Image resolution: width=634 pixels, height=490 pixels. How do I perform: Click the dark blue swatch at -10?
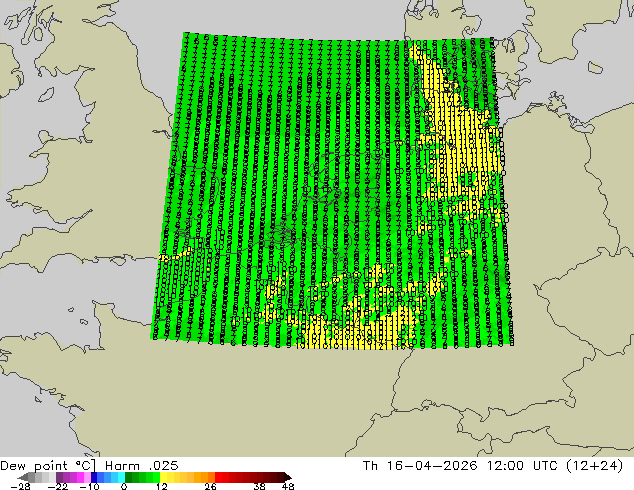pyautogui.click(x=94, y=477)
